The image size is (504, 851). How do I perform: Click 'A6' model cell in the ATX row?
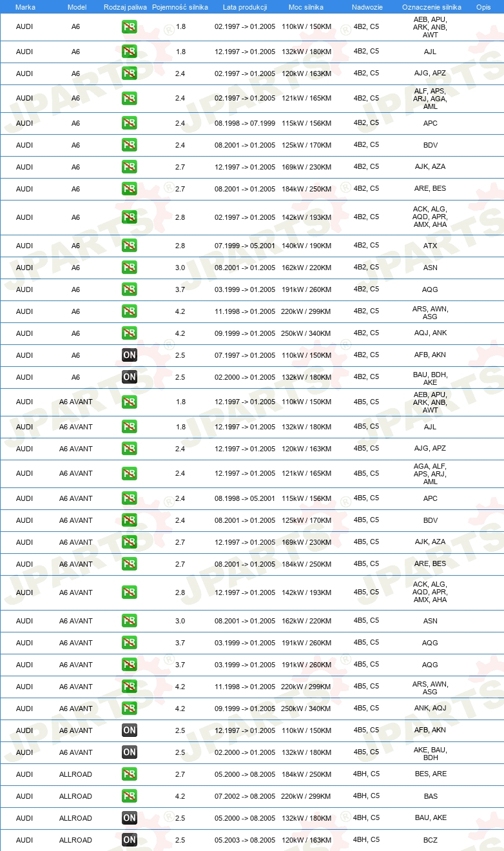(x=76, y=246)
